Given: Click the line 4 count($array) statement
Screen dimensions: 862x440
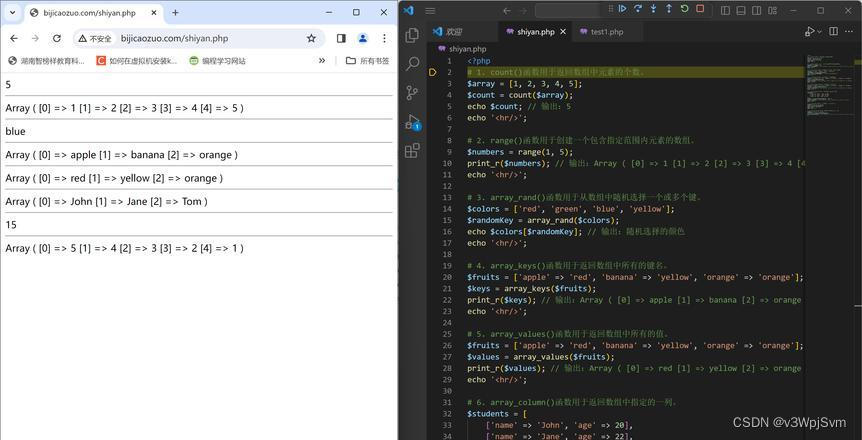Looking at the screenshot, I should (x=520, y=95).
